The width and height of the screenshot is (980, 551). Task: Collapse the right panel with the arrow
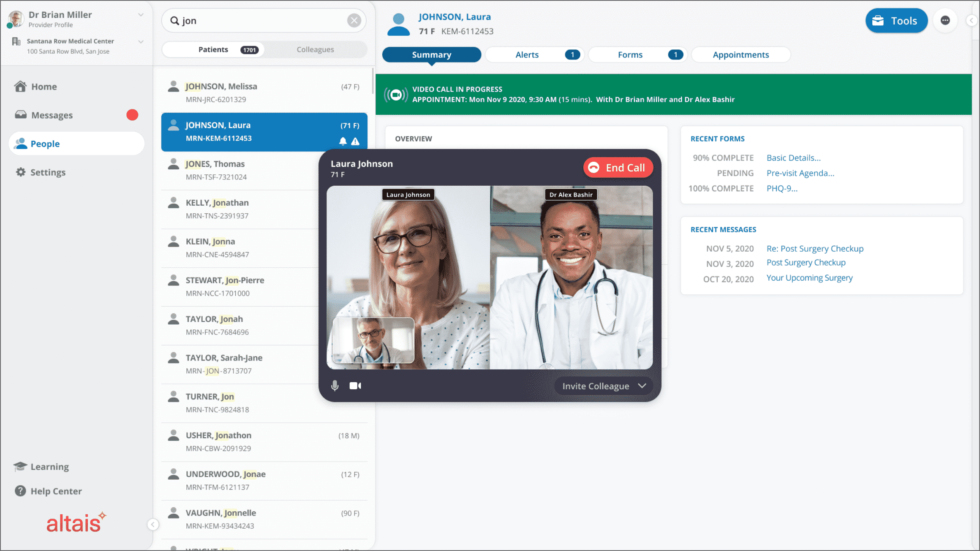972,20
